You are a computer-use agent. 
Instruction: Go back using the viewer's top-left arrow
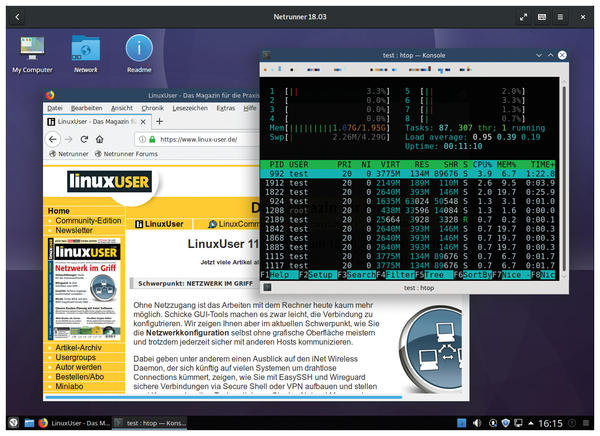pos(17,17)
